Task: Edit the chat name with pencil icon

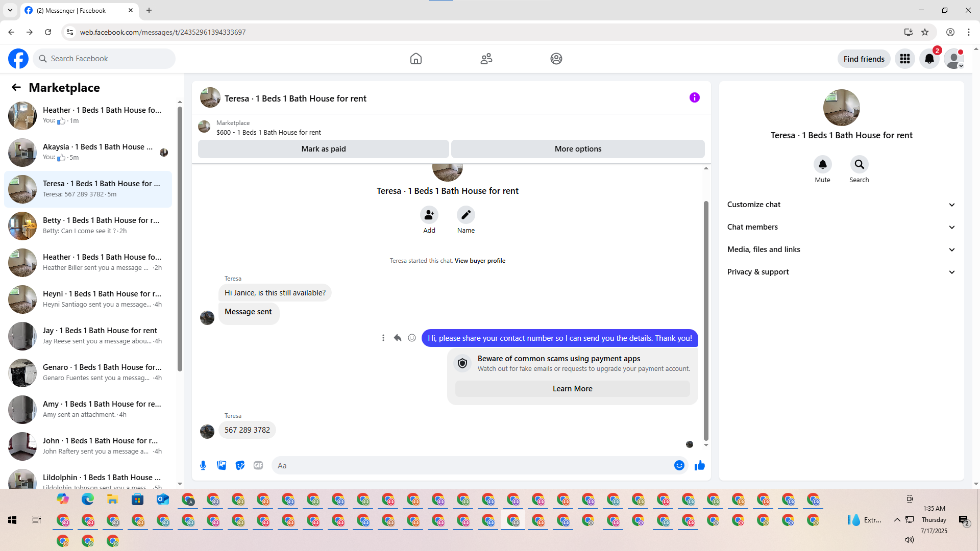Action: (466, 215)
